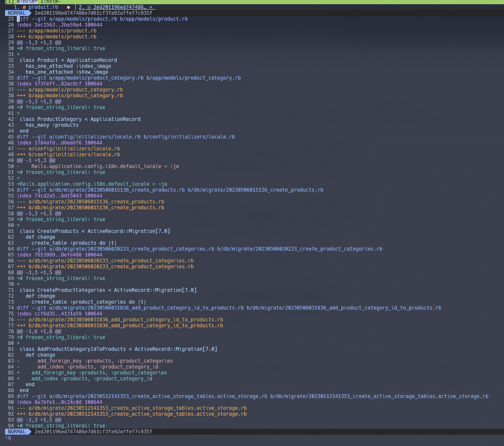Viewport: 504px width, 446px height.
Task: Click 'create_table :products do |t|' line
Action: pos(74,243)
